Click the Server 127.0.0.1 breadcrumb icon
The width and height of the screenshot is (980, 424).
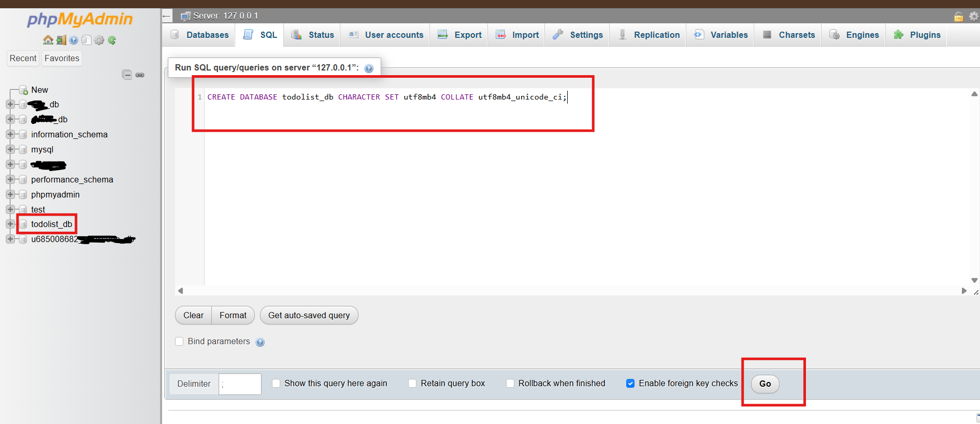[x=185, y=16]
